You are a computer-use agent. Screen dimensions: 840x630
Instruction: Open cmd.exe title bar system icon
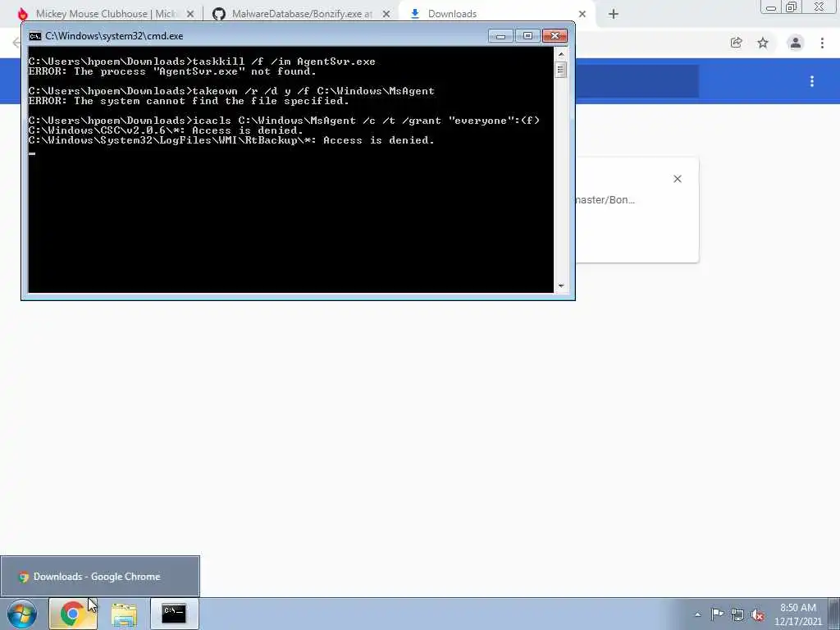(x=35, y=36)
